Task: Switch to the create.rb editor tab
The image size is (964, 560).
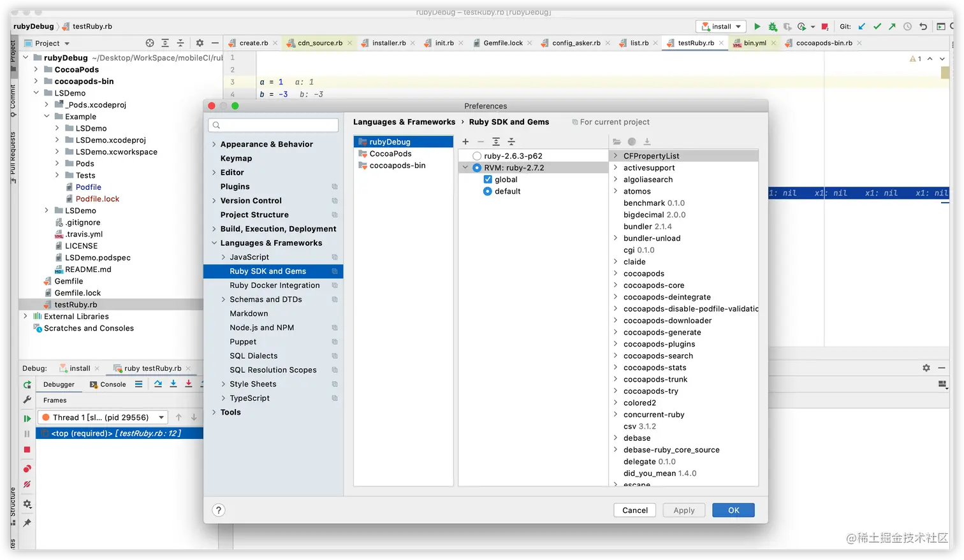Action: [x=253, y=43]
